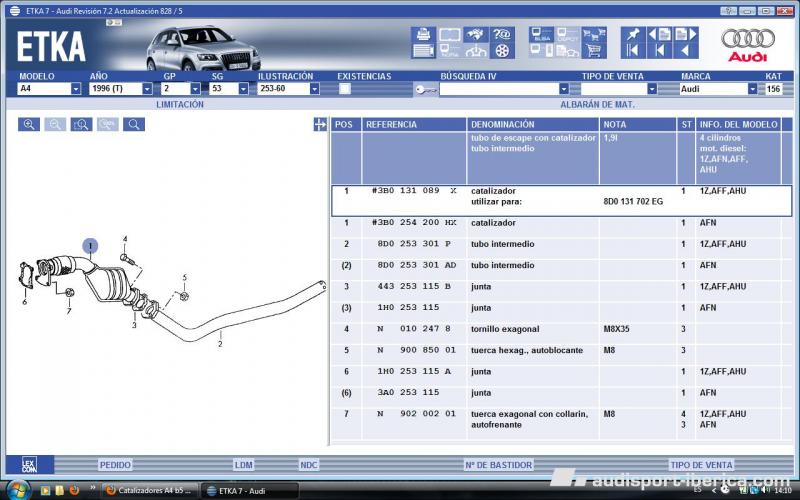Jump to first with the bar-arrow icon
The width and height of the screenshot is (800, 500).
tap(633, 51)
